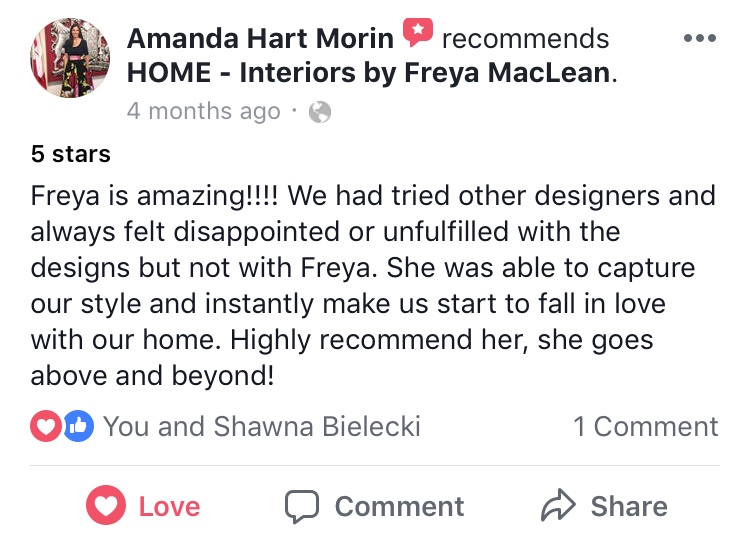Click the review text about Freya
The image size is (744, 543).
(x=373, y=286)
